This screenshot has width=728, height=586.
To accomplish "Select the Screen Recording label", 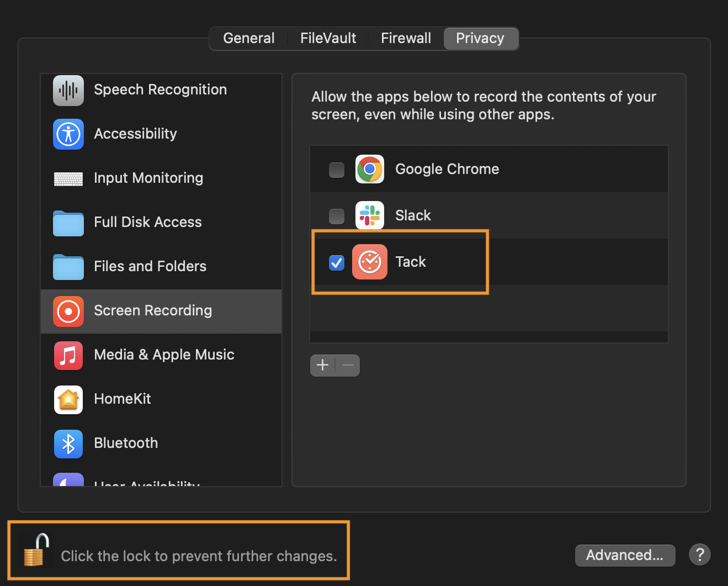I will point(153,310).
